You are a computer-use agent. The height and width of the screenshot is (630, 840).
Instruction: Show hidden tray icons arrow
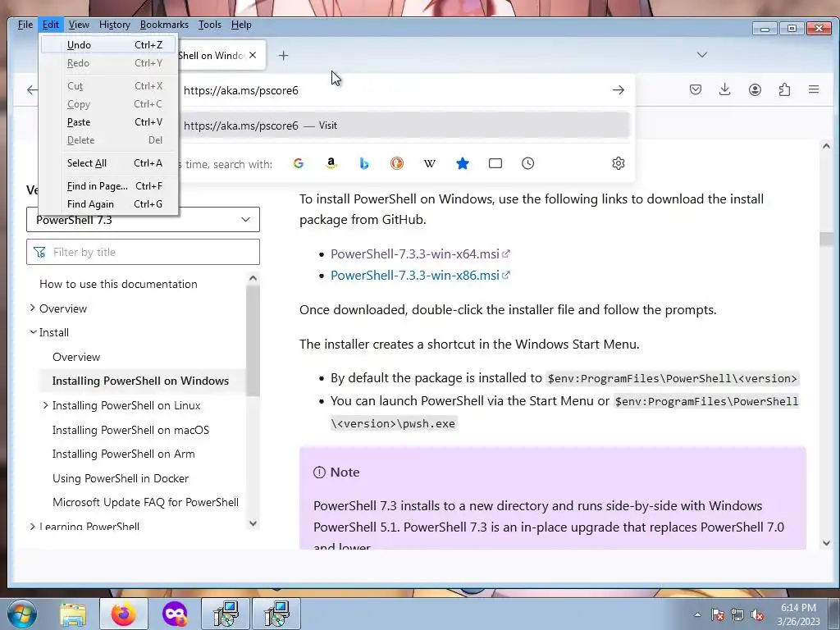(697, 614)
